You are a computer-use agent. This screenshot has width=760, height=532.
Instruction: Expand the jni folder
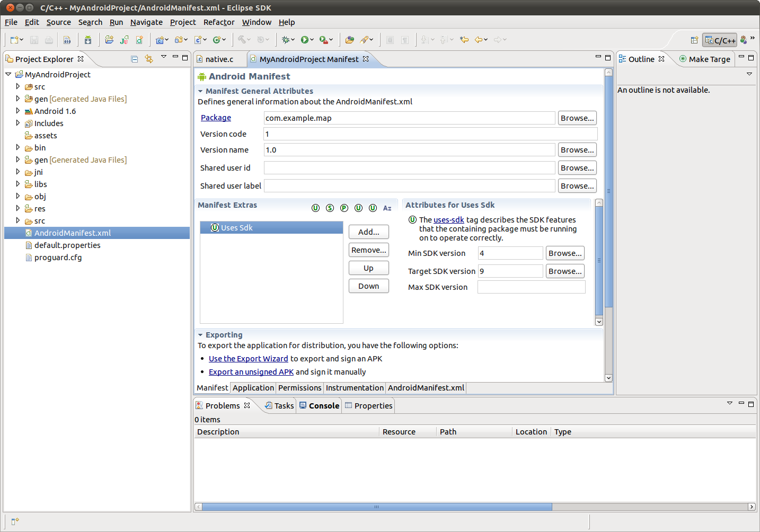18,172
